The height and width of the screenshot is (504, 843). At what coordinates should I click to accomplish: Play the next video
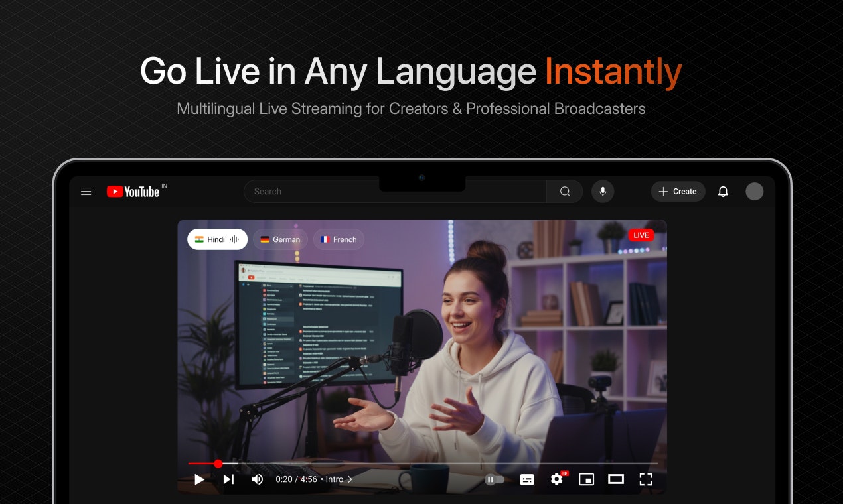click(x=228, y=479)
